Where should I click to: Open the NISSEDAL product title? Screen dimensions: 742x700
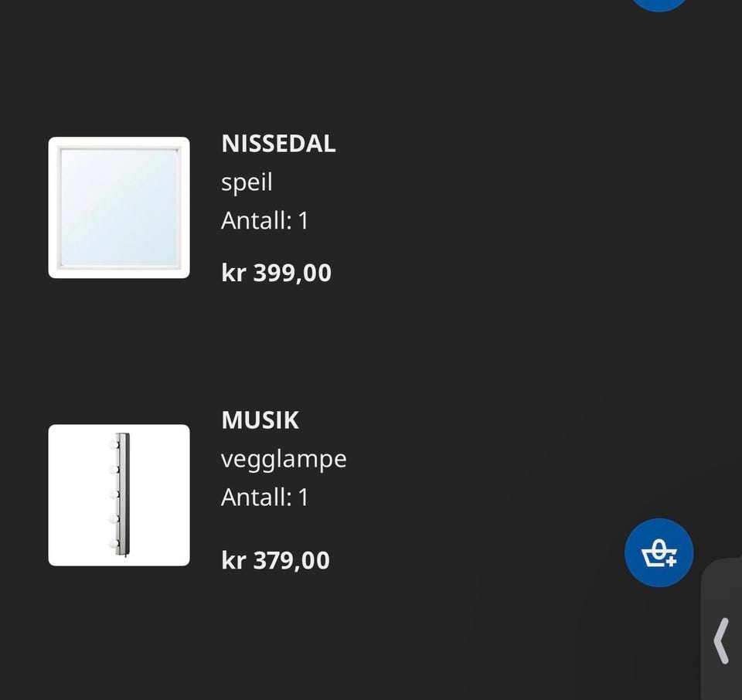click(x=278, y=144)
